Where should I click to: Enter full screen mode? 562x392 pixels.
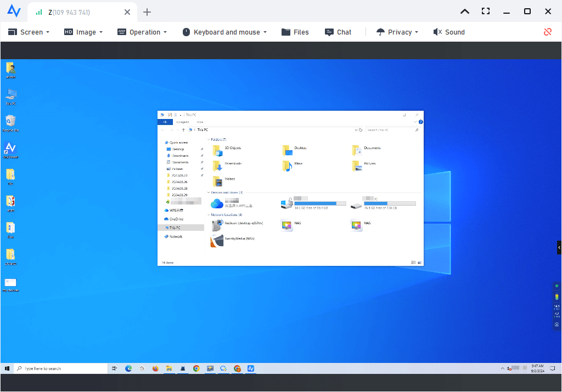(x=485, y=12)
